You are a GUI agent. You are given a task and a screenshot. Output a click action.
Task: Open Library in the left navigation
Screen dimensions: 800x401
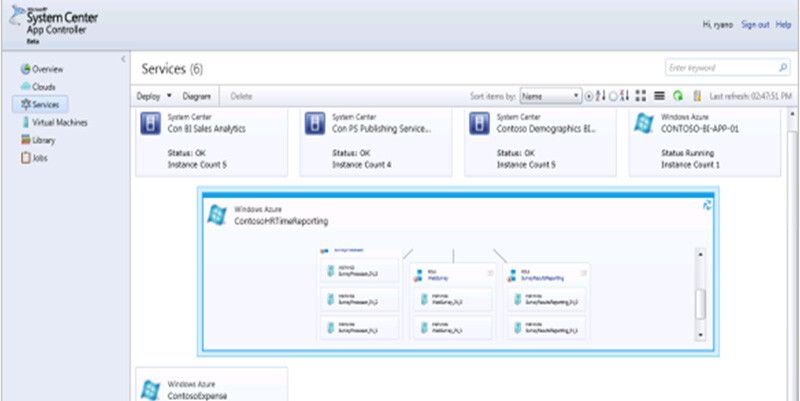pyautogui.click(x=38, y=140)
